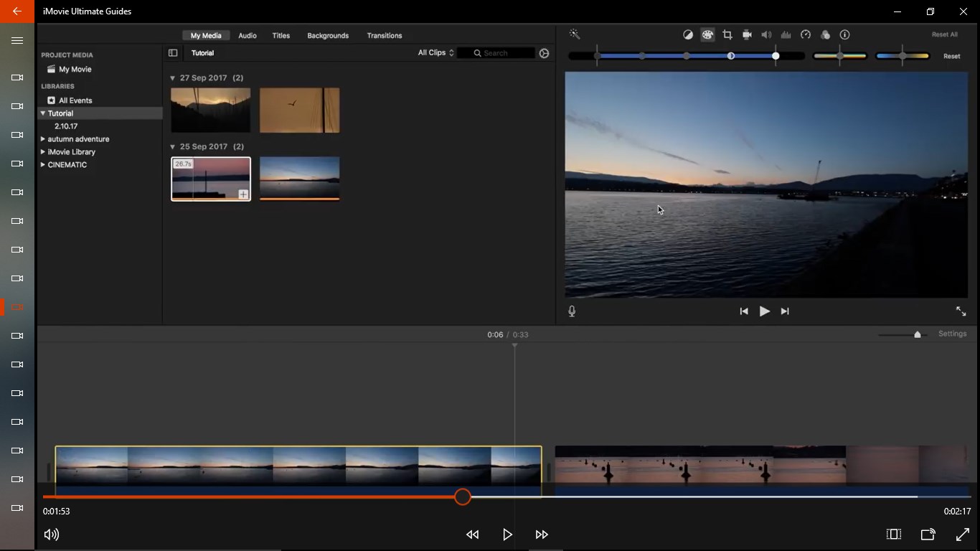Screen dimensions: 980x551
Task: Toggle the media browser sidebar button
Action: 173,53
